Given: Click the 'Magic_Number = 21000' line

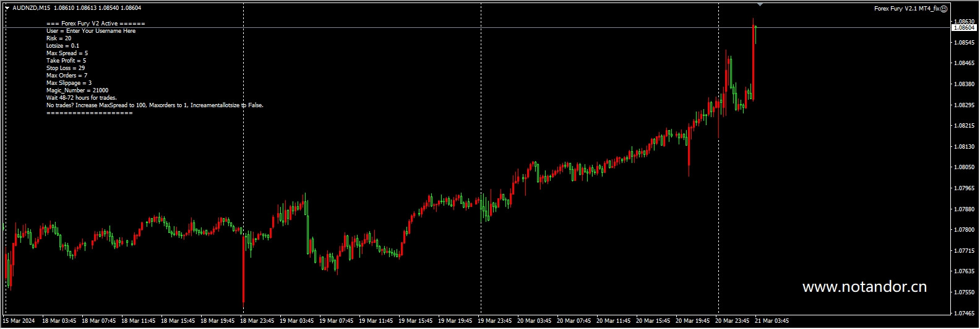Looking at the screenshot, I should pyautogui.click(x=77, y=90).
